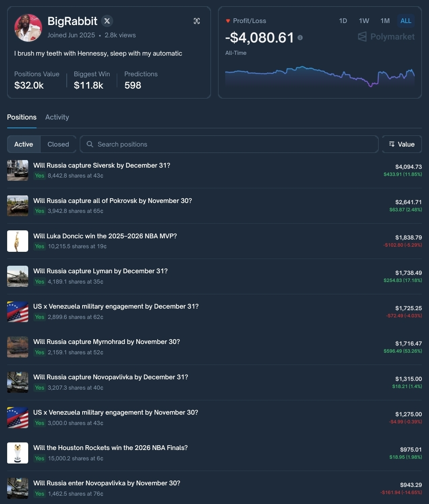Click the 'Joined Jun 2025' text
This screenshot has height=504, width=429.
tap(71, 35)
